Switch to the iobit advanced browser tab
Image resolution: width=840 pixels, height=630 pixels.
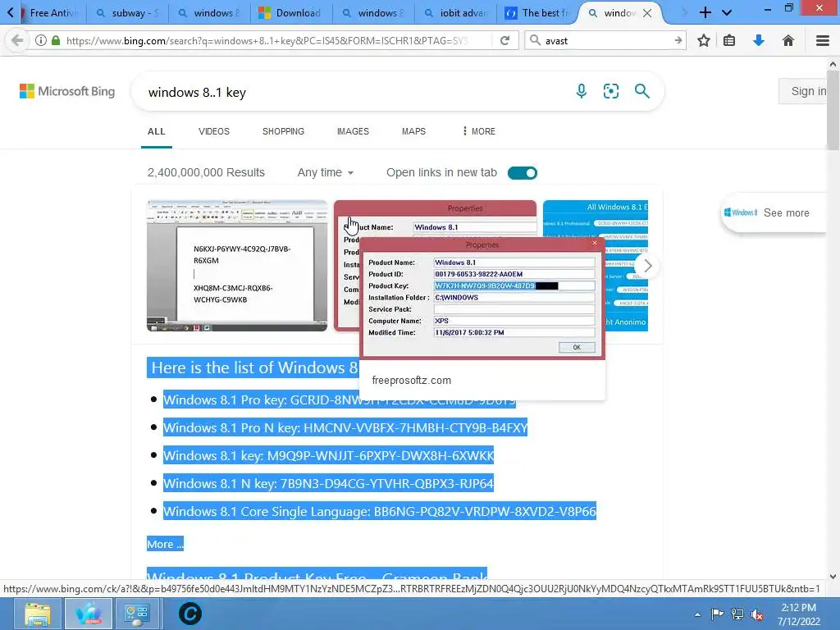click(455, 13)
